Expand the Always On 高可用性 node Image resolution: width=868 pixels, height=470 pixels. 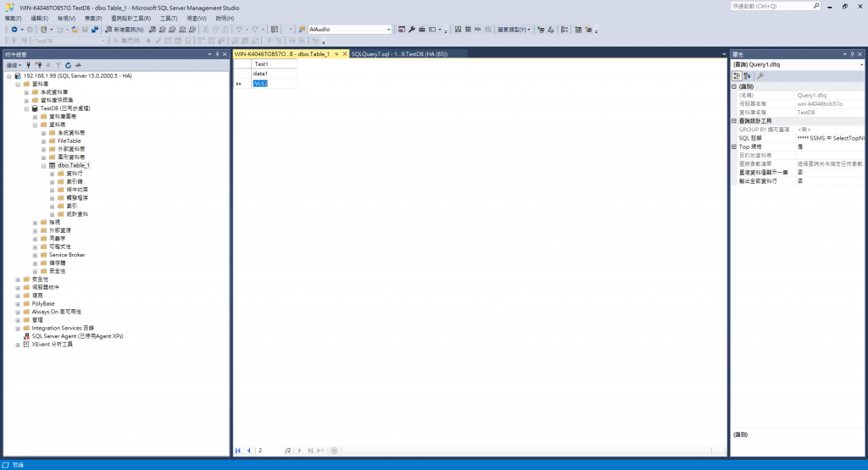point(18,312)
